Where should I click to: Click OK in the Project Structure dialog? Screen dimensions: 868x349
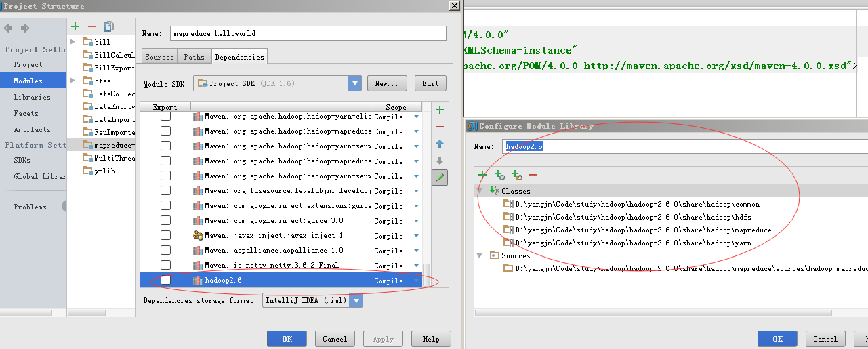coord(287,339)
